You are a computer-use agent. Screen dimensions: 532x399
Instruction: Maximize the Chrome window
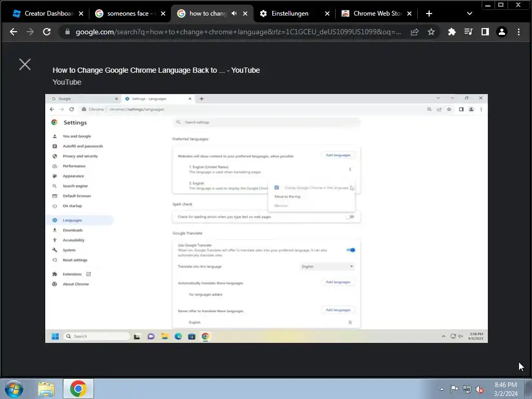pyautogui.click(x=501, y=5)
